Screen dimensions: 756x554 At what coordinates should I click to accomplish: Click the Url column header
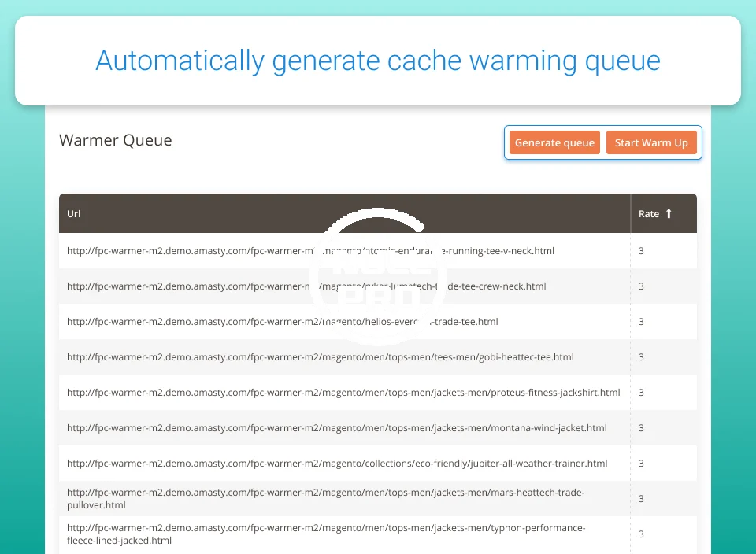(74, 213)
